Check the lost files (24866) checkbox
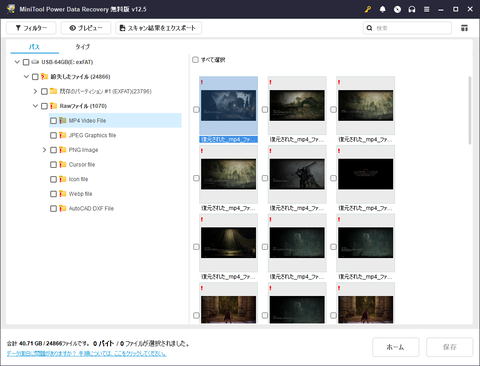 (35, 77)
